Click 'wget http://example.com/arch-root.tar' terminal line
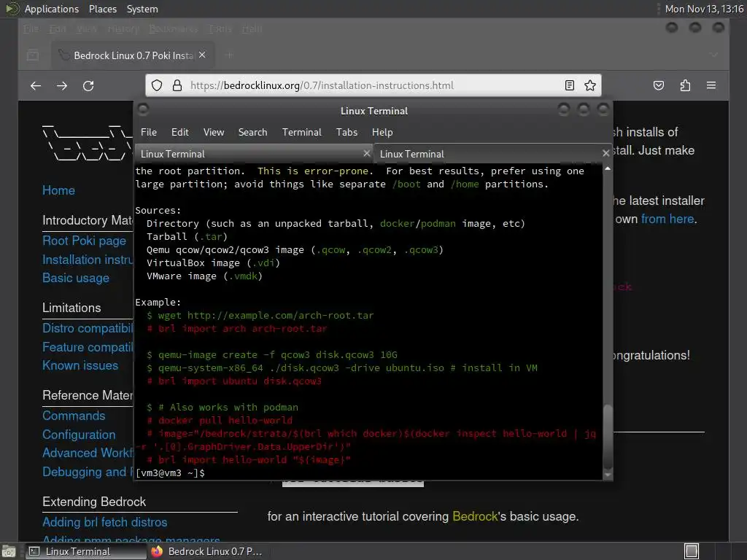Viewport: 747px width, 560px height. tap(266, 315)
